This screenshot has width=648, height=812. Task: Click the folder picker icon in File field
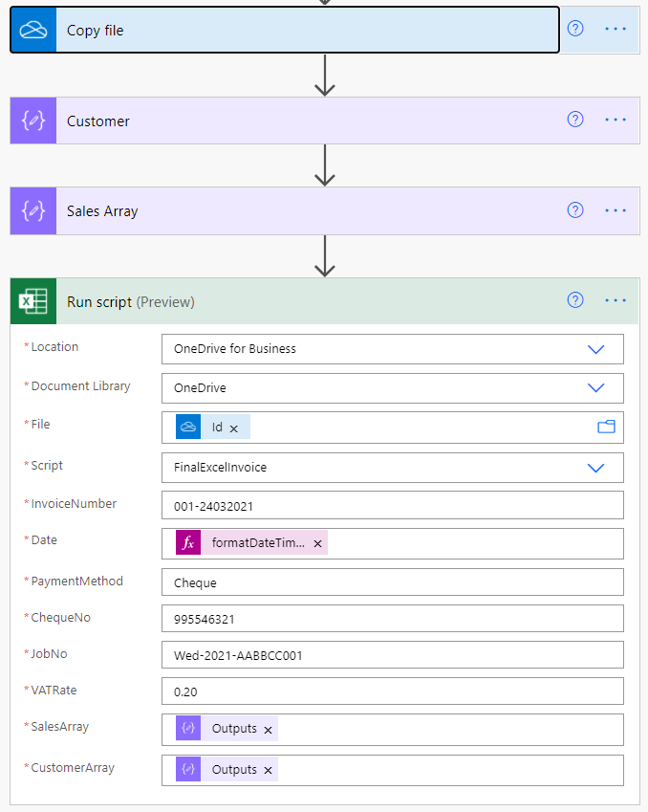tap(606, 428)
